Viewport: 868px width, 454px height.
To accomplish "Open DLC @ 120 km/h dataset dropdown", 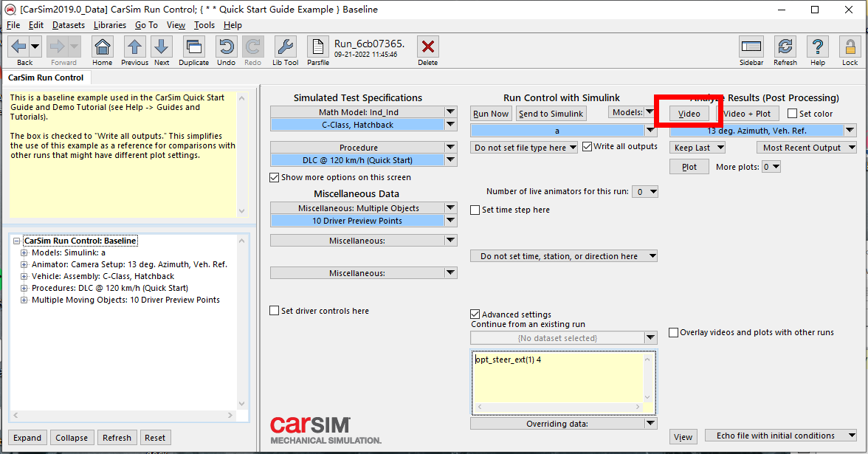I will (450, 160).
